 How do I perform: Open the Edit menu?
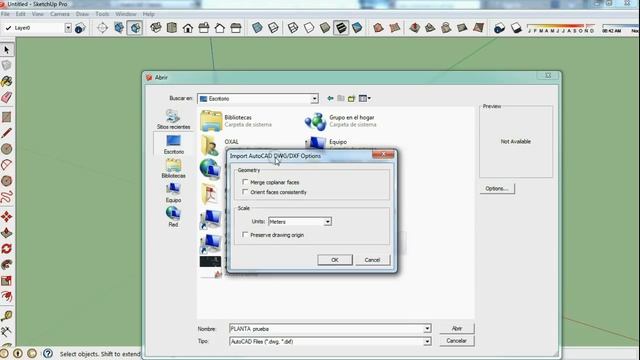click(x=20, y=14)
